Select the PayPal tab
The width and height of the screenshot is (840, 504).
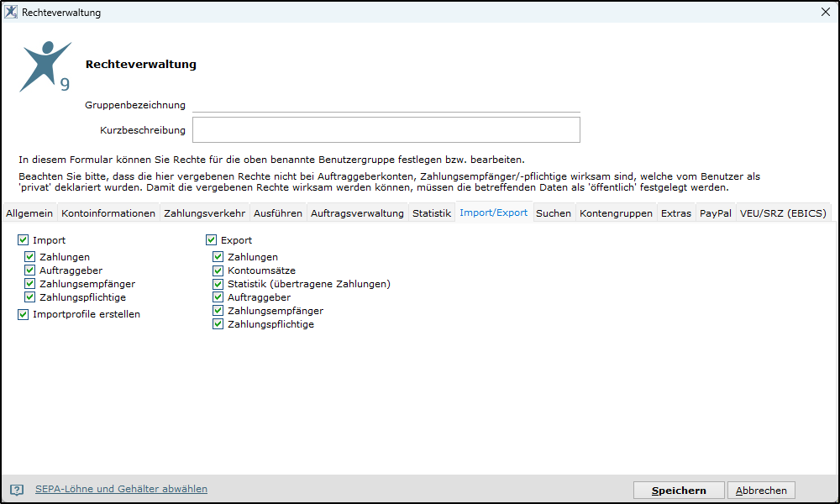tap(716, 213)
